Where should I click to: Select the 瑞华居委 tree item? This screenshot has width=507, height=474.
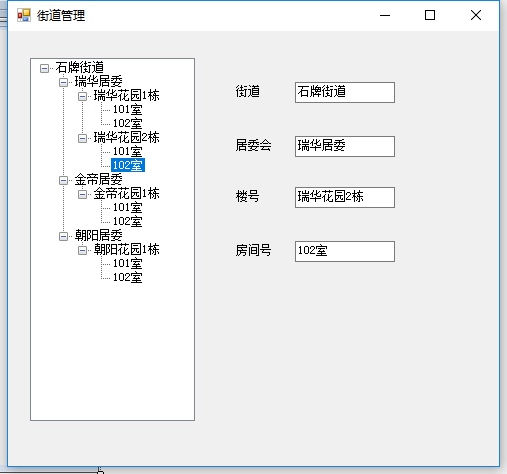[x=98, y=81]
